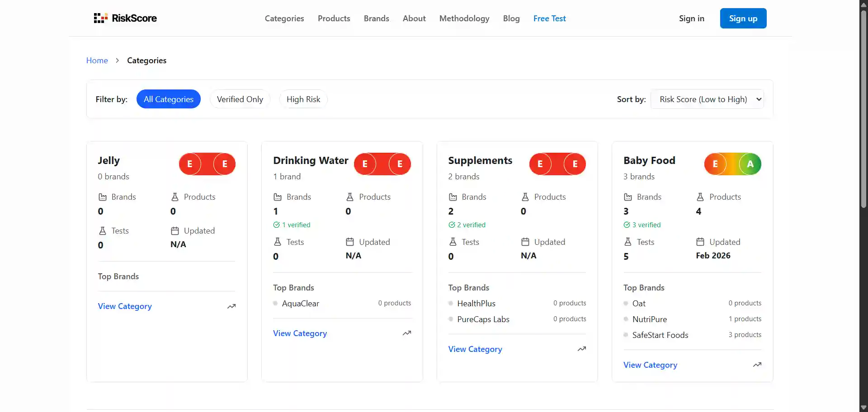Click the HealthPlus brand row
868x412 pixels.
click(517, 304)
